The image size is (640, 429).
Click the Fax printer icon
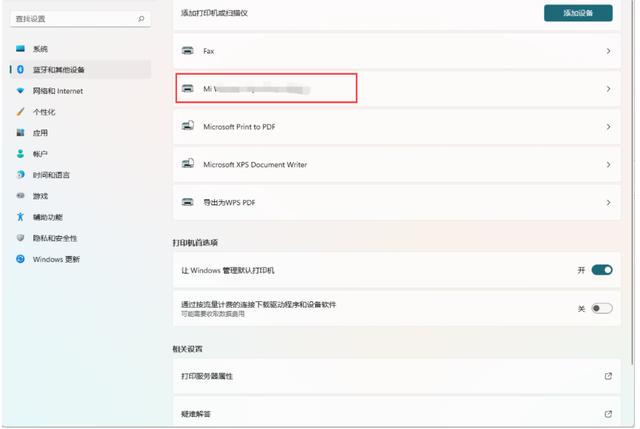[x=187, y=51]
